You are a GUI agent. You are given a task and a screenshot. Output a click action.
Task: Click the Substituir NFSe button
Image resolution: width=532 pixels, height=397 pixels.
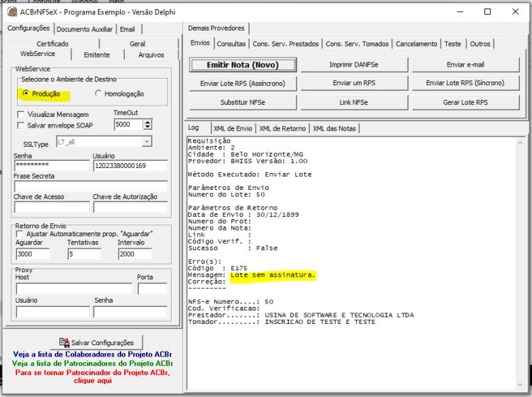tap(243, 102)
